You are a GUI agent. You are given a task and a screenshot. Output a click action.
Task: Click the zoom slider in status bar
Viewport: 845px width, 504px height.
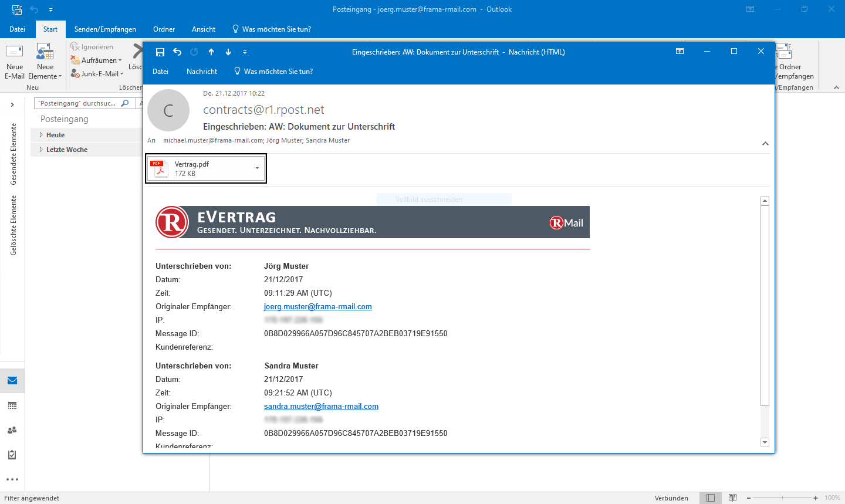(782, 498)
